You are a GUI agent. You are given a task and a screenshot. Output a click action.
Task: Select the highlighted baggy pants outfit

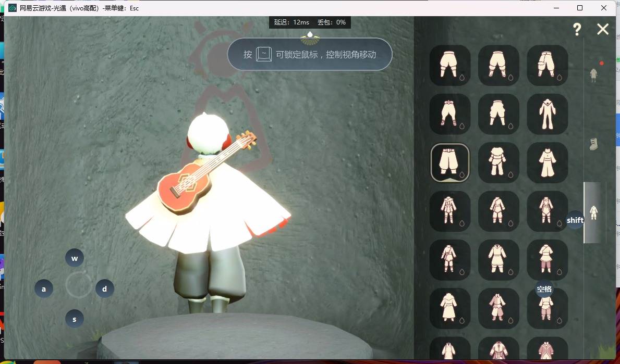[450, 162]
